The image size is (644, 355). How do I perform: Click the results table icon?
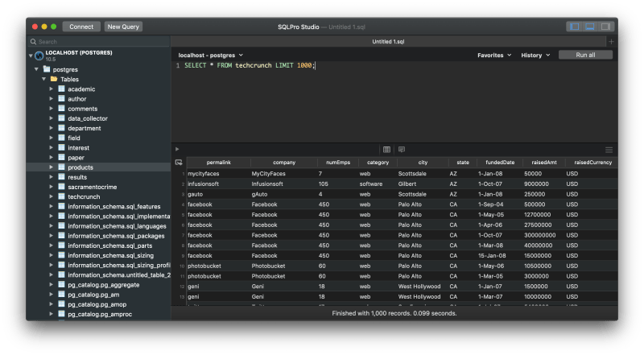(x=62, y=176)
